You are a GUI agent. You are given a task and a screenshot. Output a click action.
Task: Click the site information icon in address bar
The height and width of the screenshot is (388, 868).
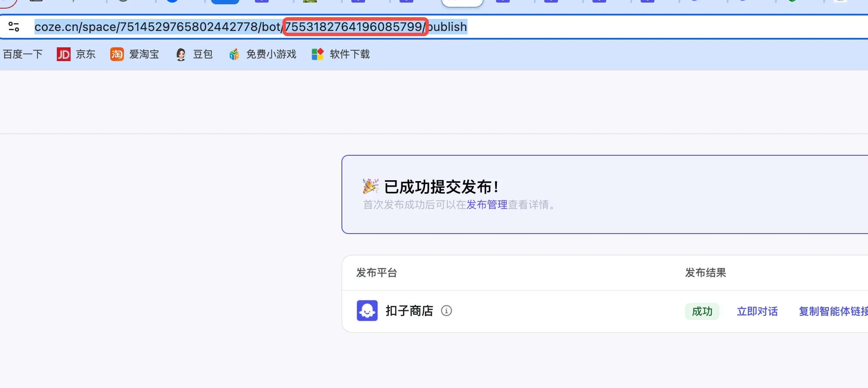pyautogui.click(x=14, y=27)
